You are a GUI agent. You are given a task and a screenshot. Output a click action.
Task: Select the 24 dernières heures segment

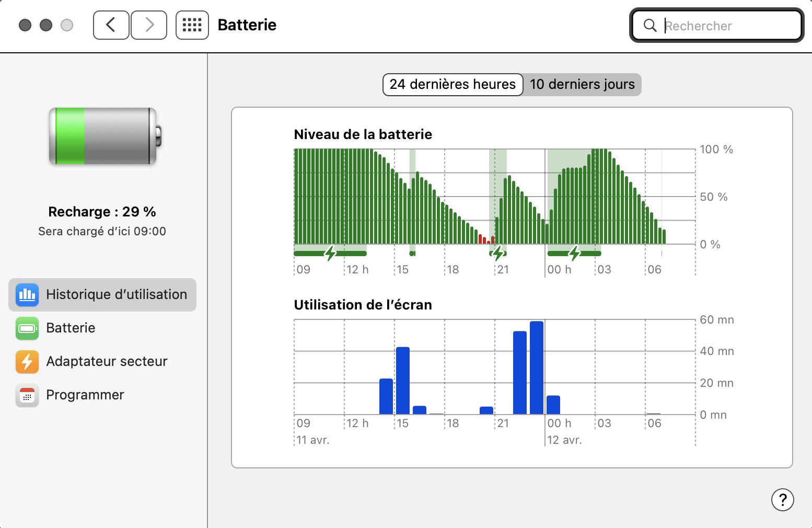tap(453, 85)
